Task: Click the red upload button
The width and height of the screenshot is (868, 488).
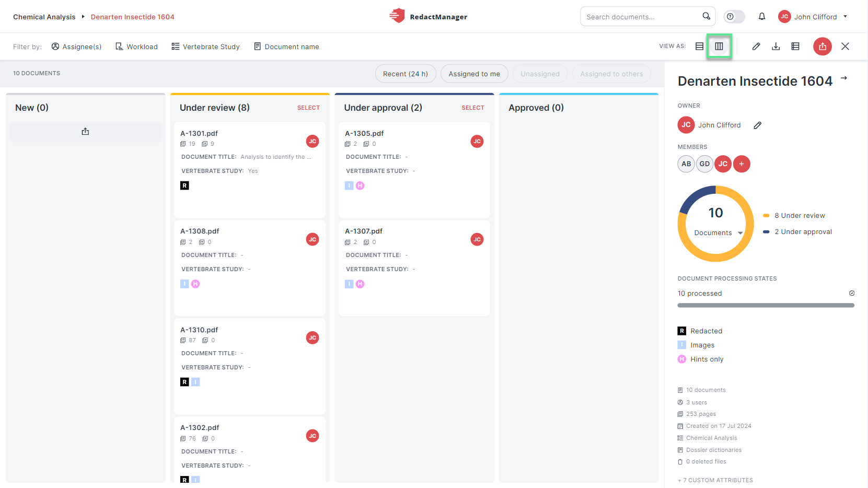Action: (x=823, y=47)
